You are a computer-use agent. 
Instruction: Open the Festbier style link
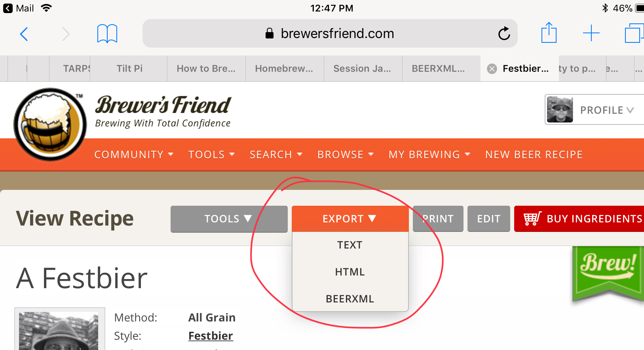(x=211, y=336)
